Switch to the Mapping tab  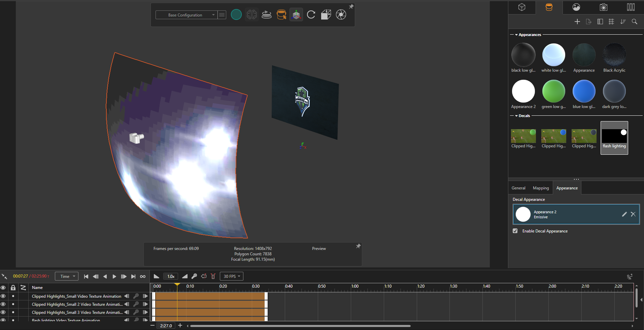pyautogui.click(x=541, y=188)
